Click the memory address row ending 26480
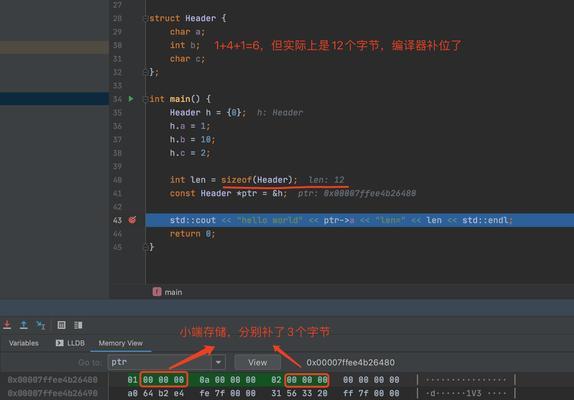This screenshot has width=574, height=400. click(x=53, y=380)
